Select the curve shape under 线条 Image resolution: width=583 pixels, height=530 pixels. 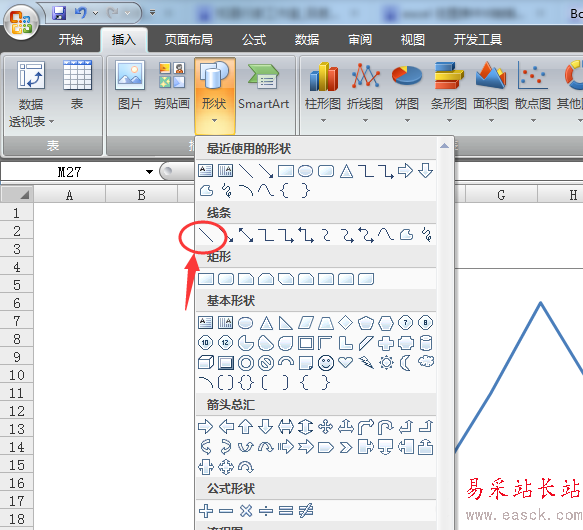[386, 235]
